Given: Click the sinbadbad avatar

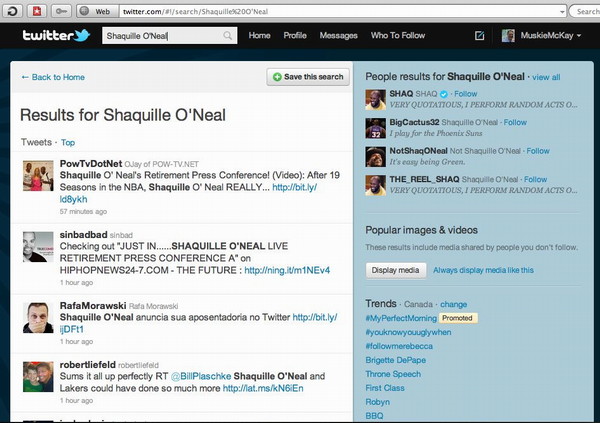Looking at the screenshot, I should (x=38, y=247).
